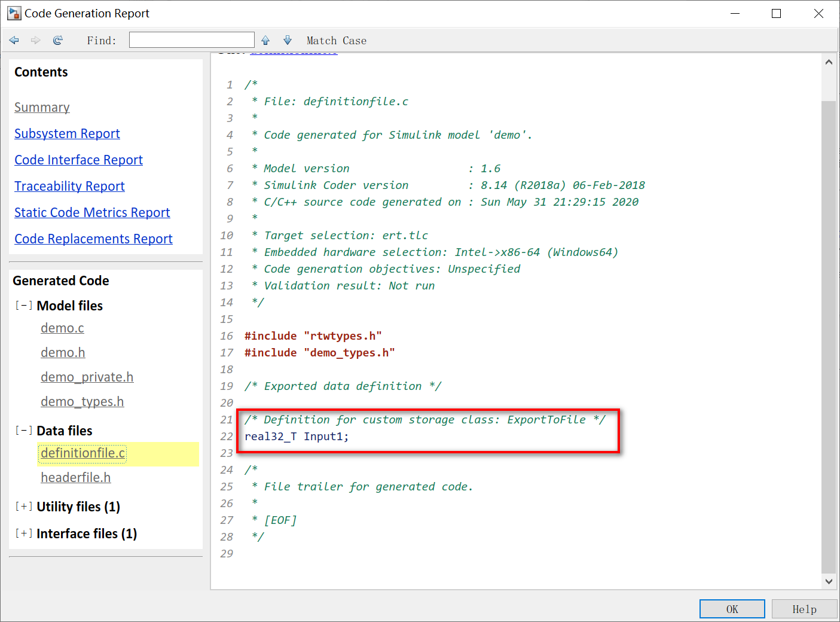Screen dimensions: 840x622
Task: Close the Code Generation Report window
Action: pyautogui.click(x=818, y=13)
